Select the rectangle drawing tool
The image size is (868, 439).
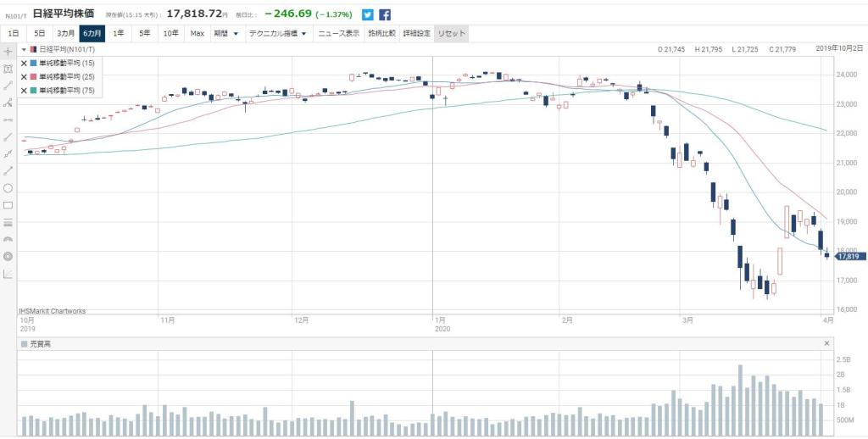pyautogui.click(x=8, y=205)
